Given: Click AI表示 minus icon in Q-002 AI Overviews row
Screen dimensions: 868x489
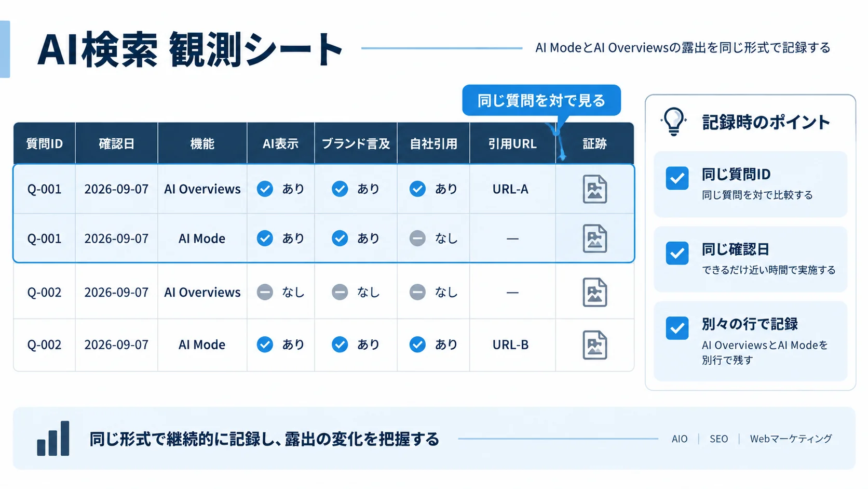Looking at the screenshot, I should [265, 292].
